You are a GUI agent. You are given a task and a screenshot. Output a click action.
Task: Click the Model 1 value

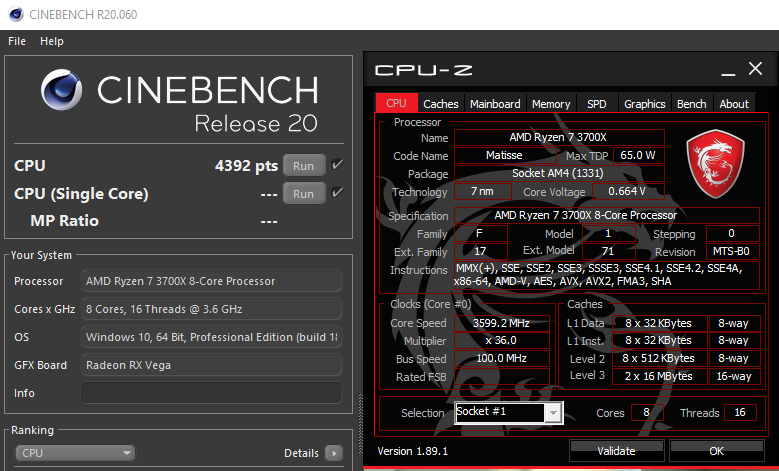click(x=609, y=234)
